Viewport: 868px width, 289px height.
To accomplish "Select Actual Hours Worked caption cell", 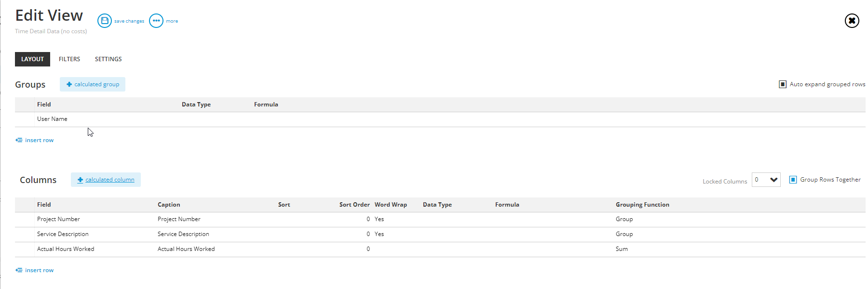I will point(186,249).
